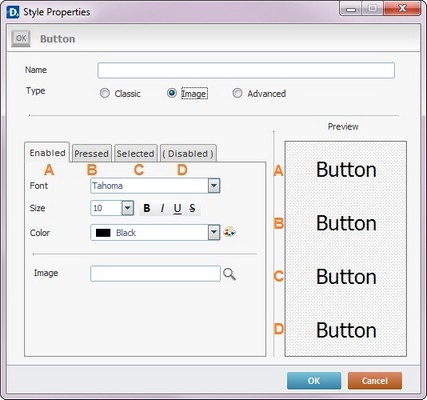Click the Name input field
Image resolution: width=427 pixels, height=400 pixels.
pyautogui.click(x=246, y=70)
